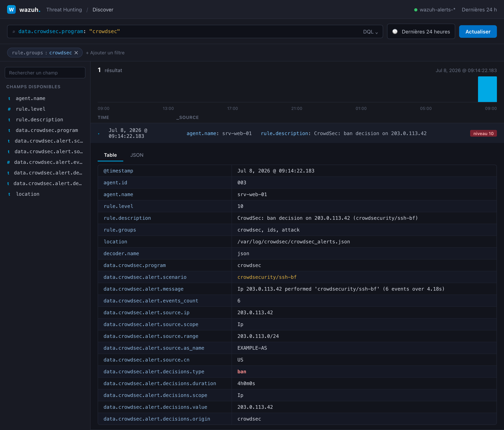This screenshot has height=430, width=504.
Task: Click the TIME column header
Action: click(x=103, y=118)
